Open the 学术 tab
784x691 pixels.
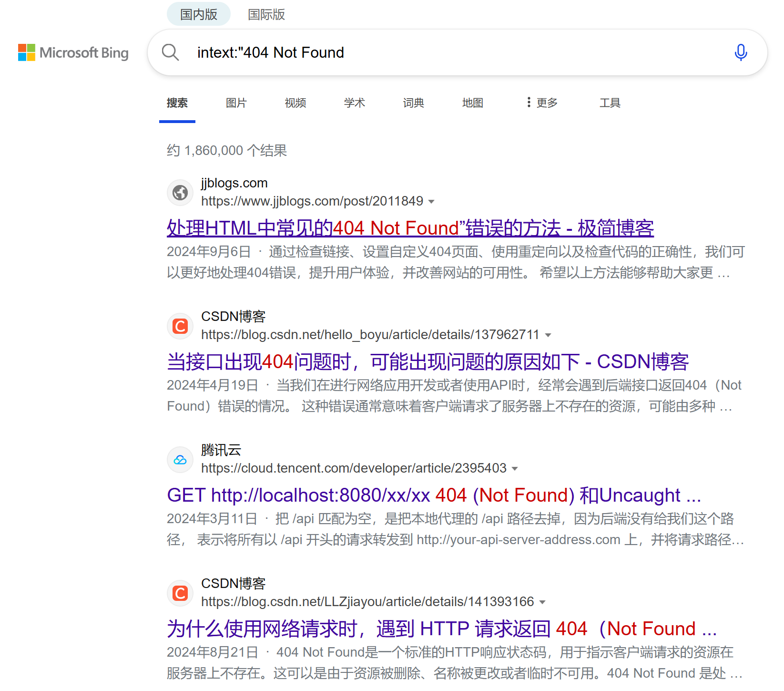point(355,103)
